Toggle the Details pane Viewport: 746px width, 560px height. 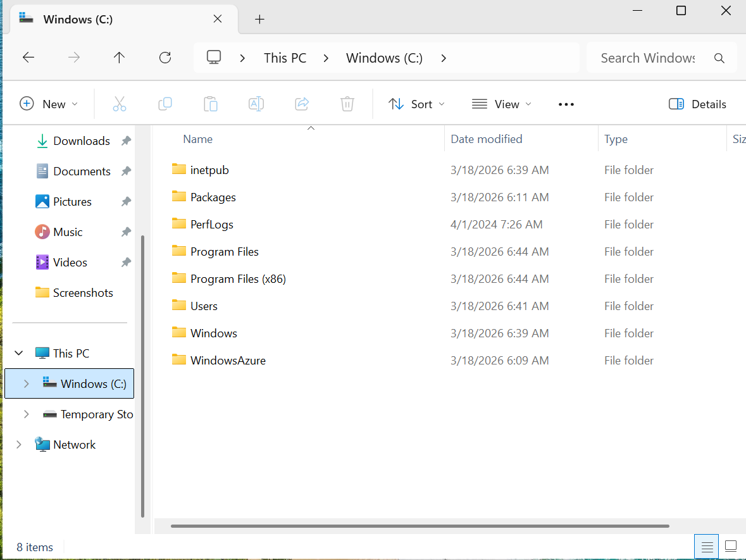697,104
